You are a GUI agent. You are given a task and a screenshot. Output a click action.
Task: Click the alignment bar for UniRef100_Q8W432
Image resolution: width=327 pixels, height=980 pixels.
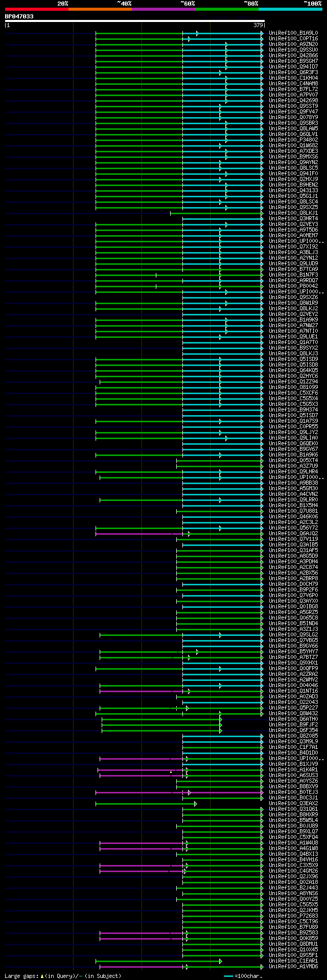pyautogui.click(x=179, y=713)
